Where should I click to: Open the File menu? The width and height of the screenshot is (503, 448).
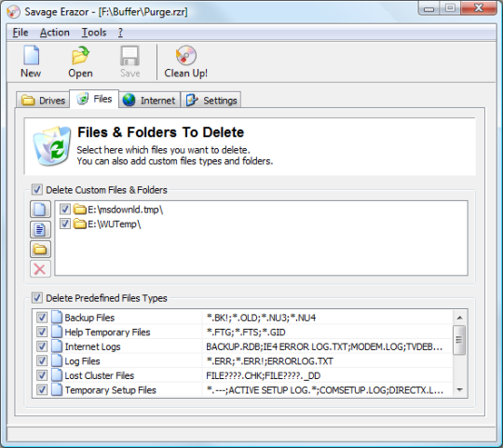pos(20,33)
